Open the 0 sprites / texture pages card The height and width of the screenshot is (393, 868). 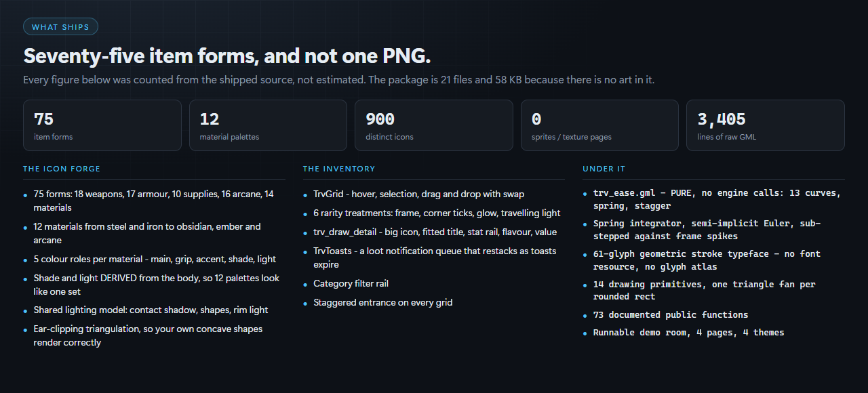(599, 125)
